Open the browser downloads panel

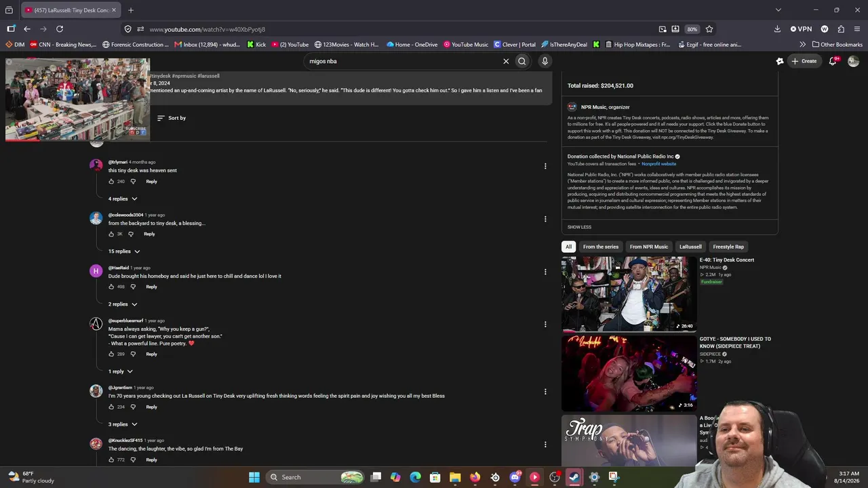coord(777,29)
